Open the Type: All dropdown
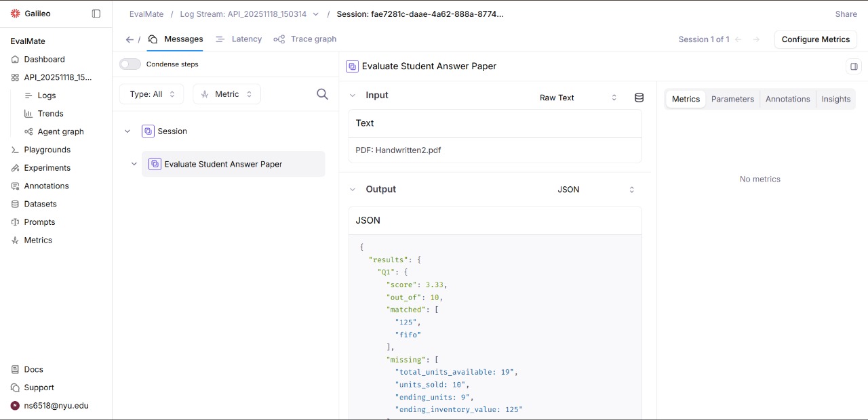 point(152,94)
